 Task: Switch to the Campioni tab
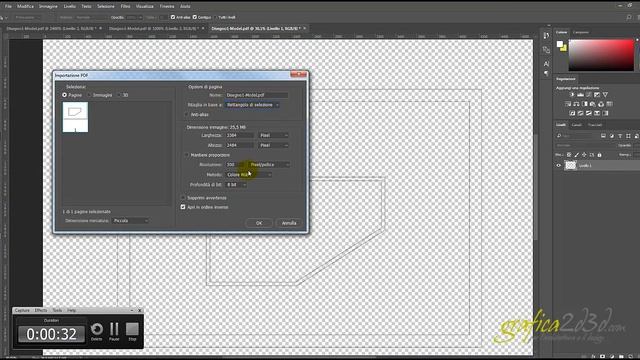click(580, 32)
